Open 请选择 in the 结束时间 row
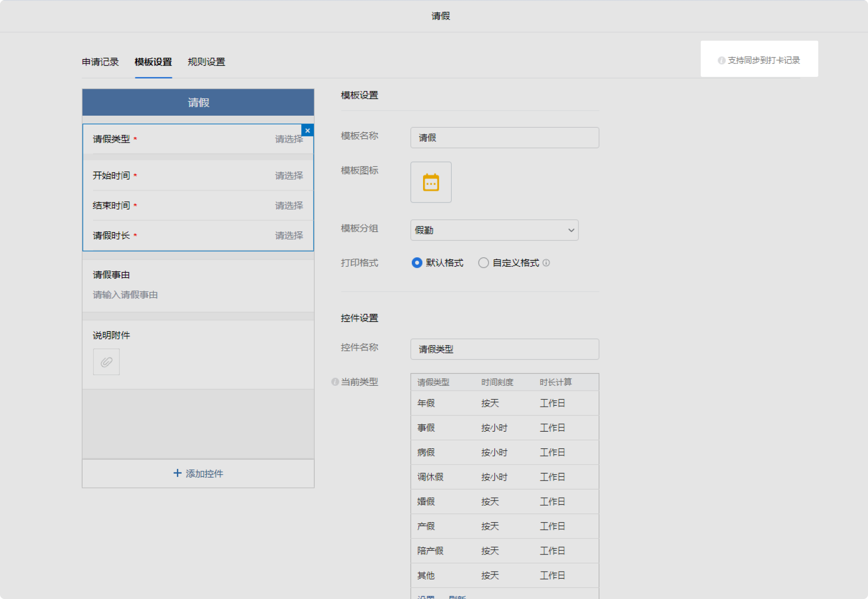 click(x=289, y=206)
